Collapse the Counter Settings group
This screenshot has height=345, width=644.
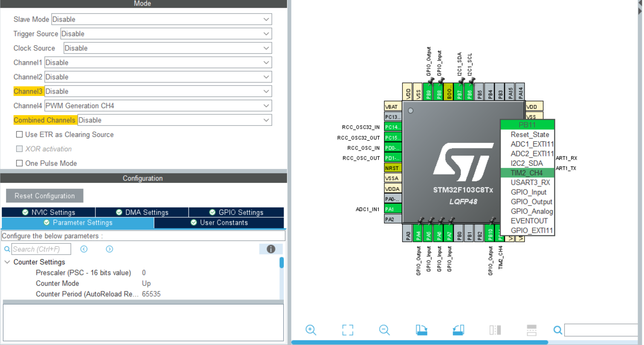coord(7,262)
